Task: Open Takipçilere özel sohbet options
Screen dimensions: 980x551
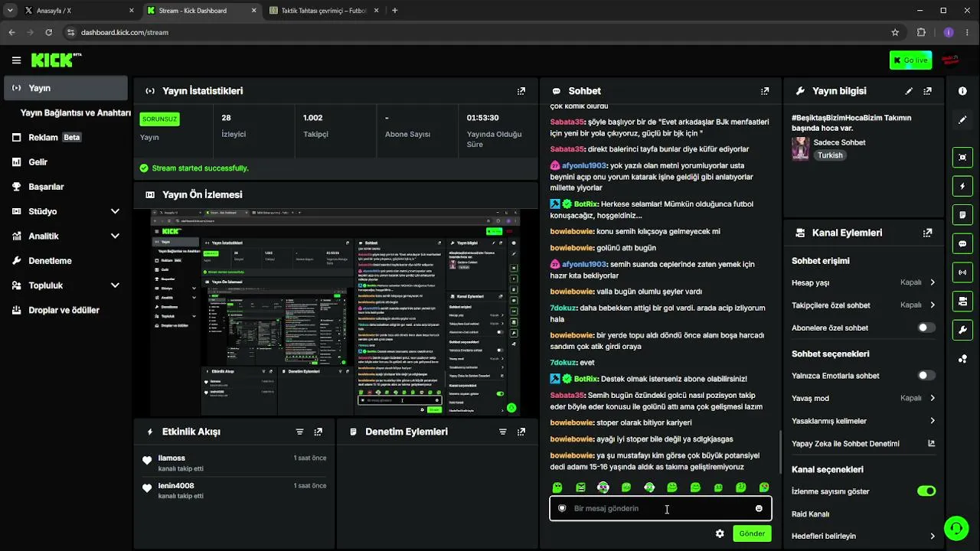Action: pos(864,305)
